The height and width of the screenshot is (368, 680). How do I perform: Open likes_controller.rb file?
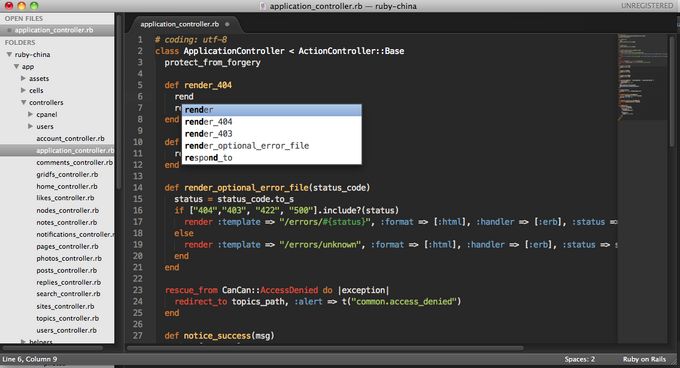point(65,198)
